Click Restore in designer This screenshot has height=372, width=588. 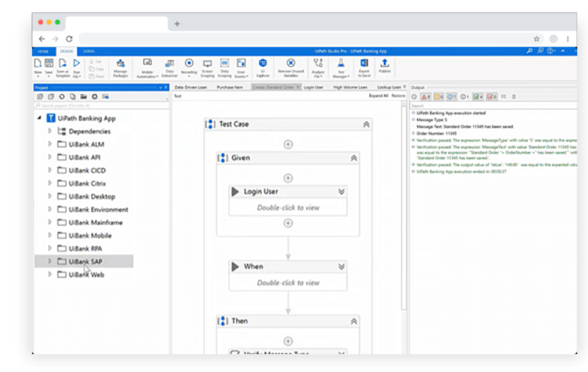click(399, 95)
